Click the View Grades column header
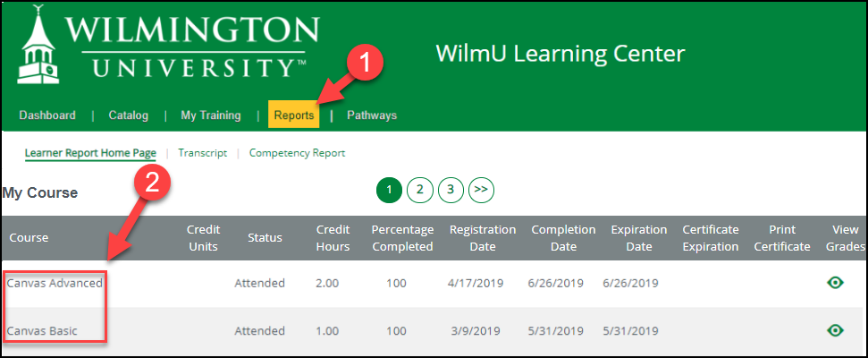 846,238
